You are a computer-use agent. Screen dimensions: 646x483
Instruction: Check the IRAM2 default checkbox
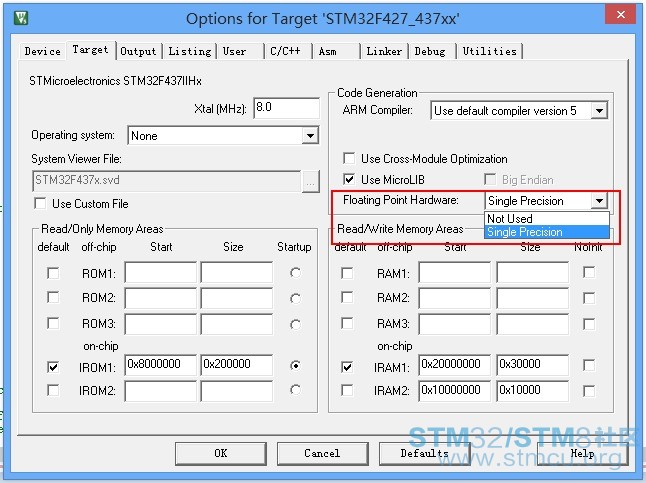point(347,390)
